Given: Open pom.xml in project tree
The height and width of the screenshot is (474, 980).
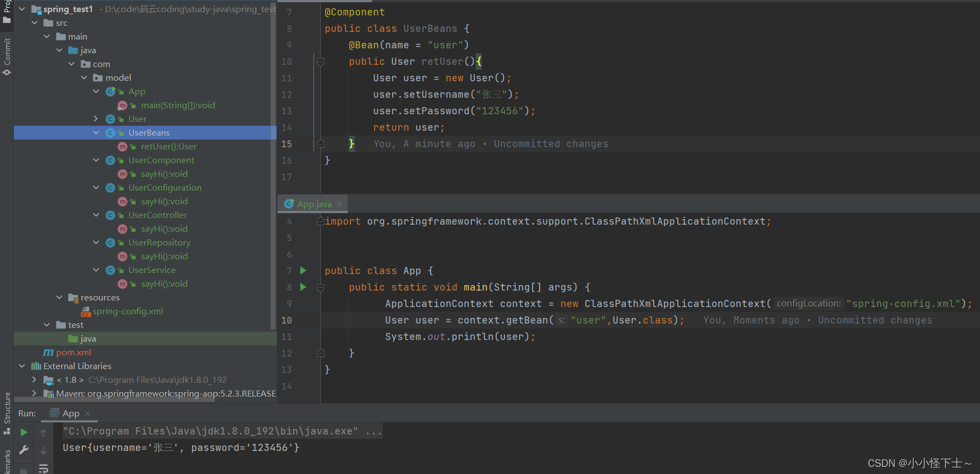Looking at the screenshot, I should click(74, 353).
